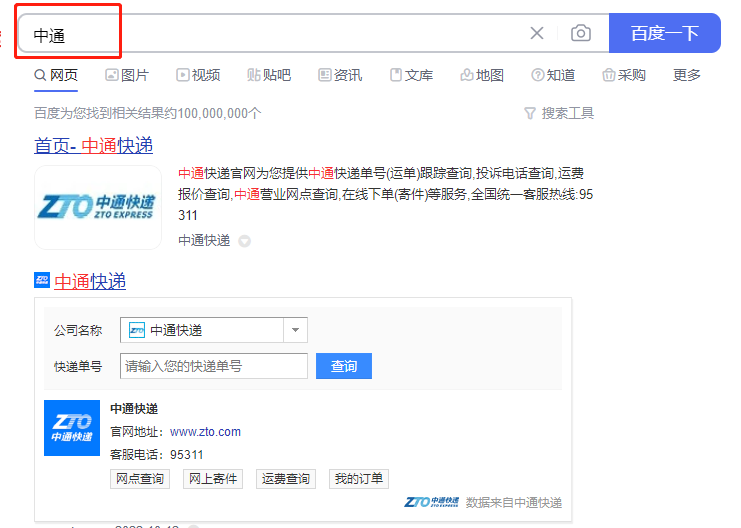Open the second 中通快递 result title
Viewport: 741px width, 528px height.
90,281
